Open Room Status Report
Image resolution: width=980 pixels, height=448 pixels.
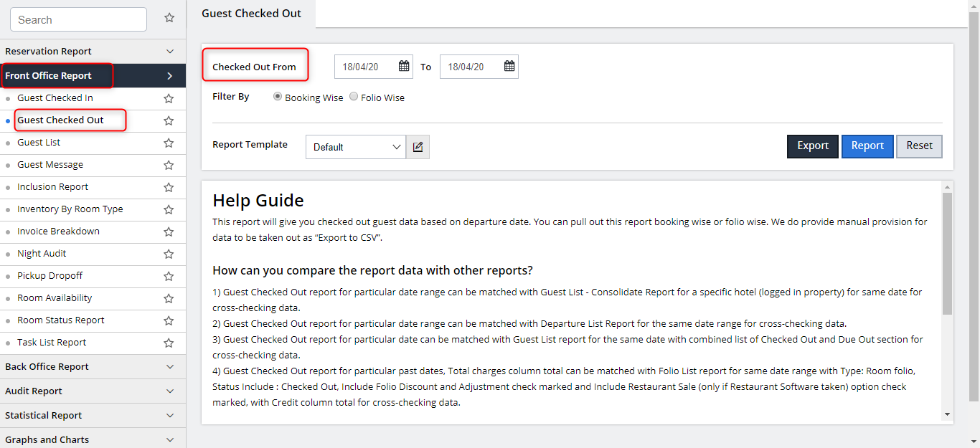tap(61, 320)
